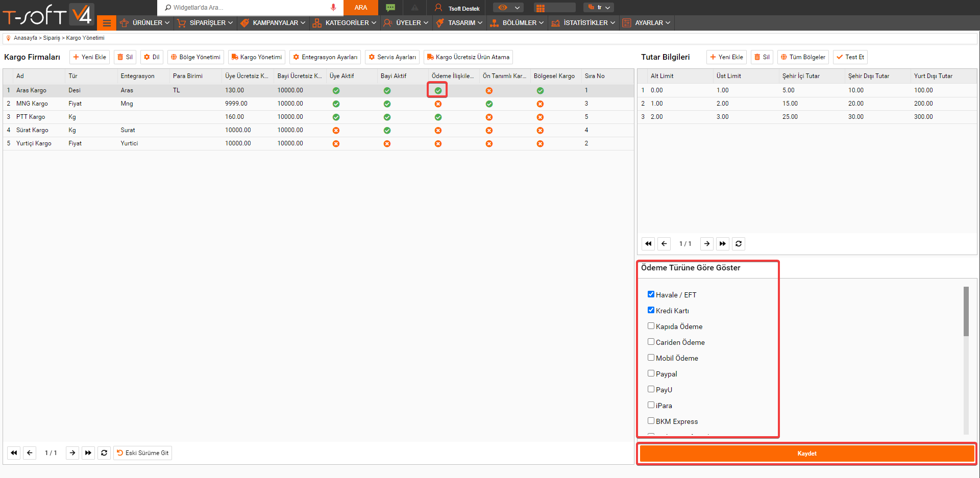Image resolution: width=980 pixels, height=478 pixels.
Task: Go to next page in Kargo Firmaları
Action: point(72,453)
